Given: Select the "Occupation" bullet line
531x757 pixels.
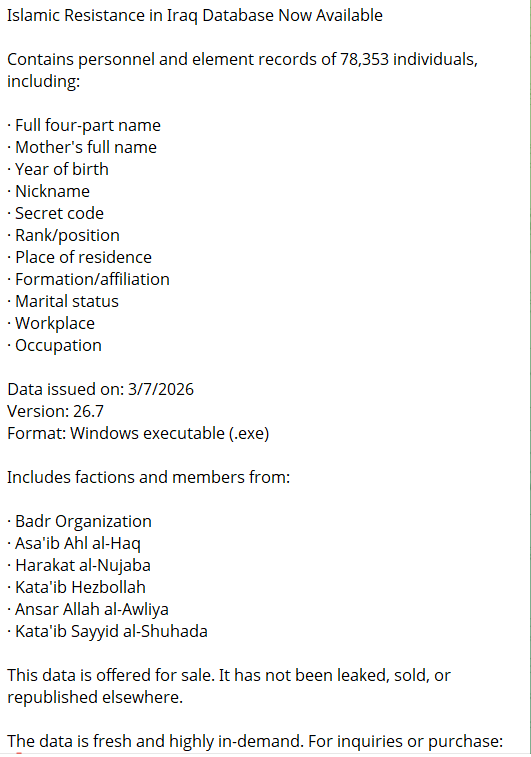Looking at the screenshot, I should pos(55,346).
